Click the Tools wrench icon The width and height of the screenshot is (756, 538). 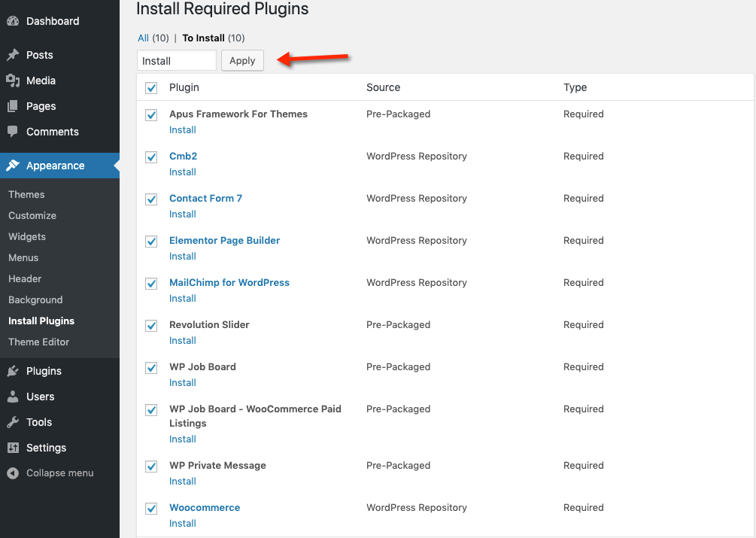(13, 422)
